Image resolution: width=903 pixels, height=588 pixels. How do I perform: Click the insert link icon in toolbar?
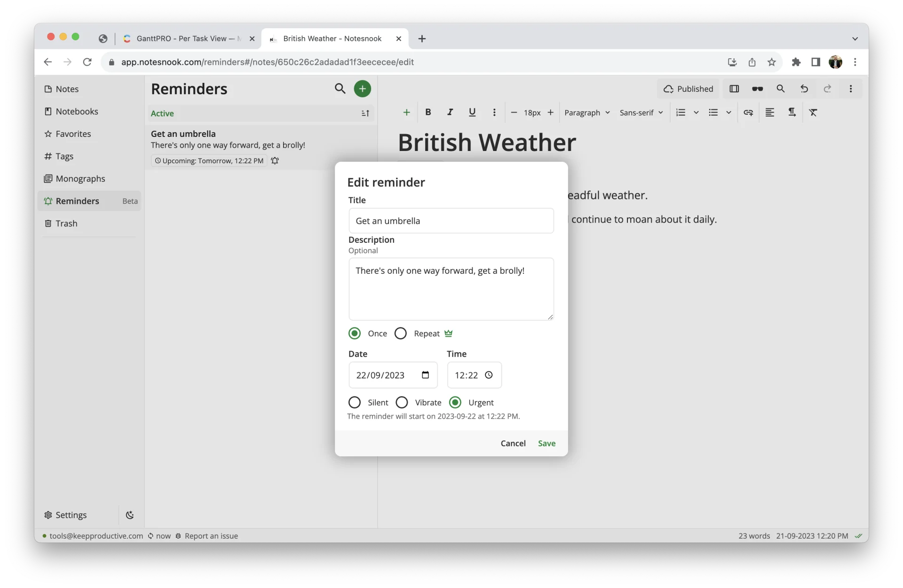coord(748,112)
